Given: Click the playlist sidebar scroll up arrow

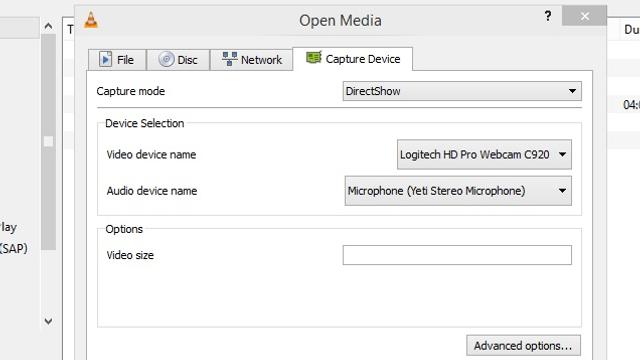Looking at the screenshot, I should pyautogui.click(x=48, y=27).
